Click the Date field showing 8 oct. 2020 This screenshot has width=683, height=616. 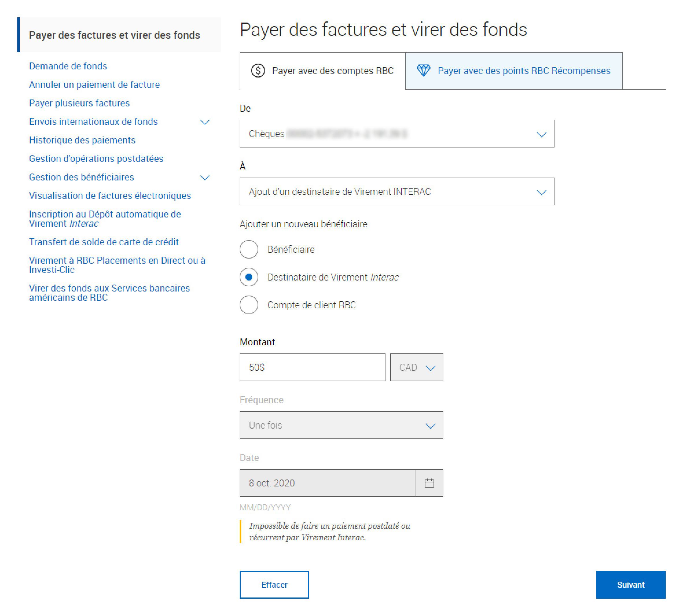click(328, 483)
